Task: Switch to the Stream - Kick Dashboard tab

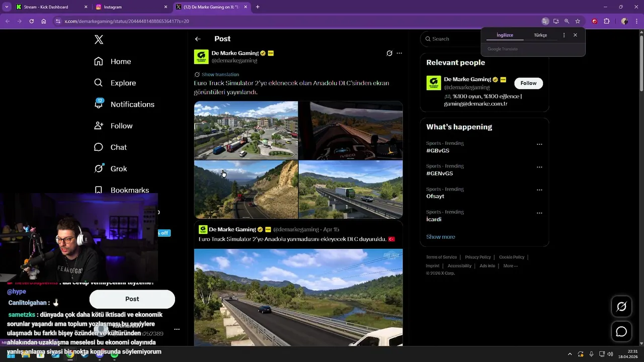Action: (x=52, y=7)
